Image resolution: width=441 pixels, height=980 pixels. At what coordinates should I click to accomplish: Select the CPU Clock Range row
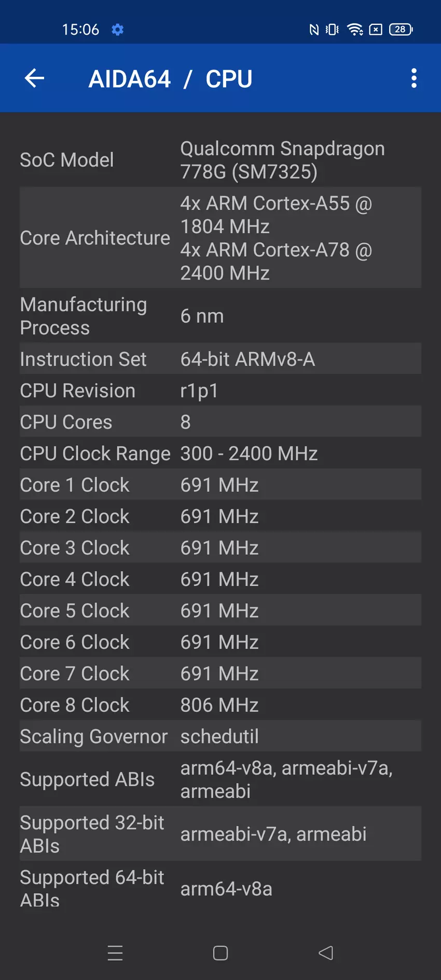click(x=220, y=453)
